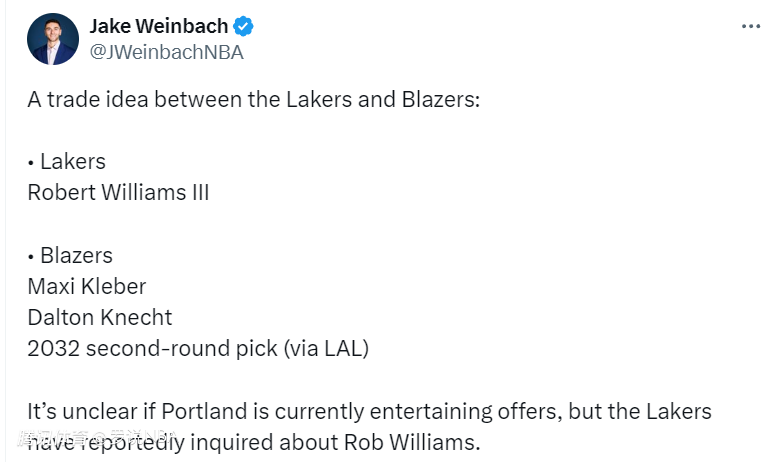The image size is (767, 462).
Task: Click 'inquired about Rob Williams.' closing text
Action: point(336,442)
